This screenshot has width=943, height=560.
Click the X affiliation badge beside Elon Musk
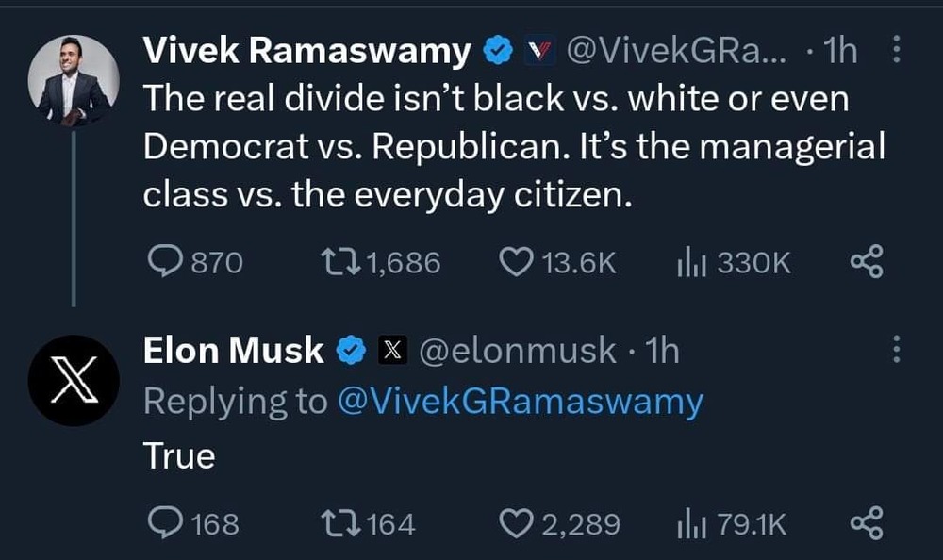(x=391, y=351)
